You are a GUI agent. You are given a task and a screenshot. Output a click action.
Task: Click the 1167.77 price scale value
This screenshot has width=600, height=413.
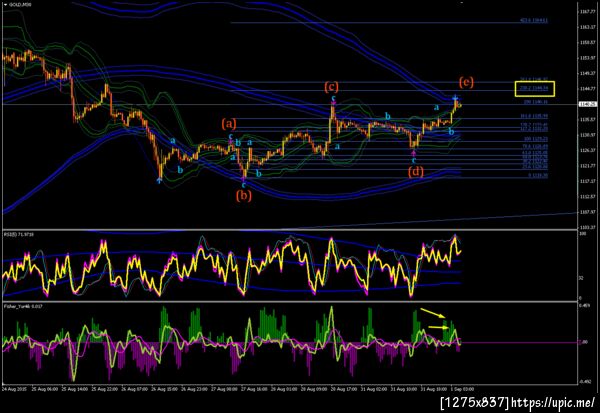pos(587,12)
